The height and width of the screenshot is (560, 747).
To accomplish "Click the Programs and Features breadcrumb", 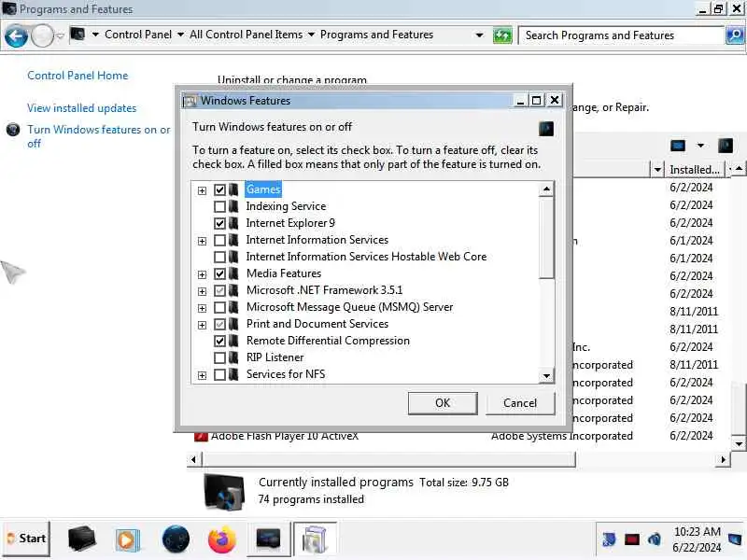I will click(376, 35).
